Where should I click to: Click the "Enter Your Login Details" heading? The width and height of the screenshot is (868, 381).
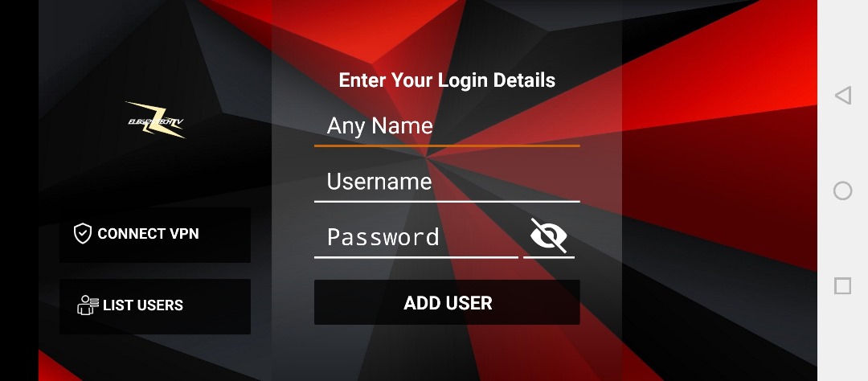click(x=447, y=80)
